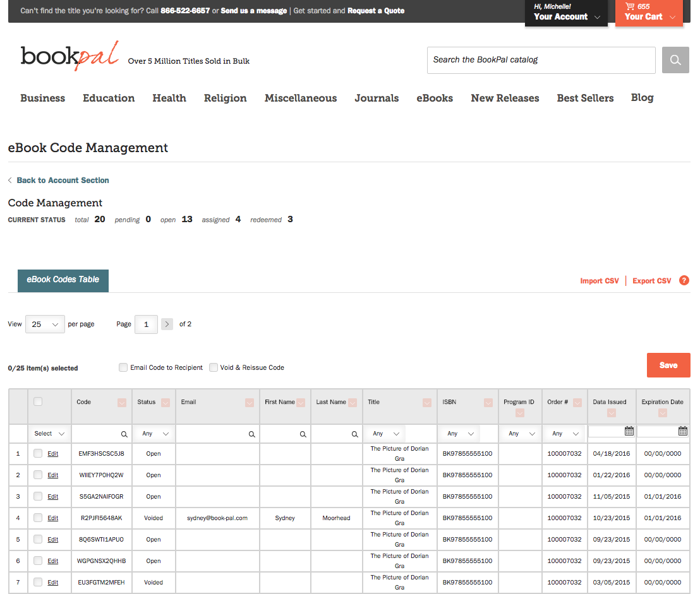Enable Email Code to Recipient checkbox
Image resolution: width=700 pixels, height=594 pixels.
pyautogui.click(x=123, y=367)
